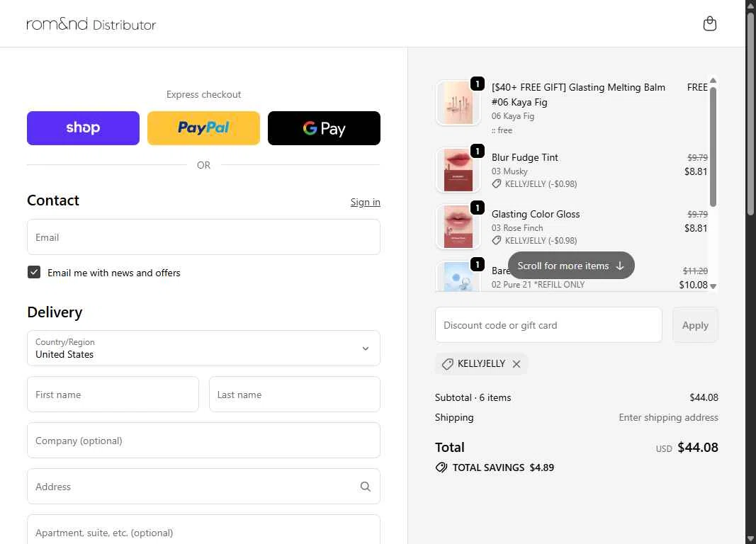Click the item list scroll down arrow

713,286
